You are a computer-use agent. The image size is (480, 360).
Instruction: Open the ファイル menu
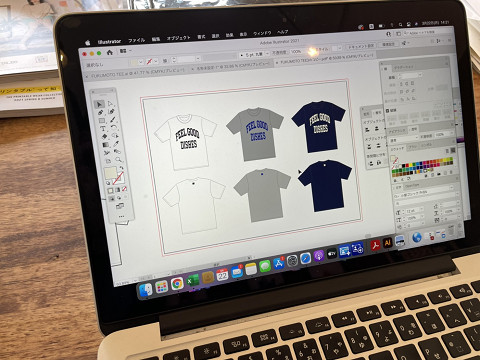137,40
